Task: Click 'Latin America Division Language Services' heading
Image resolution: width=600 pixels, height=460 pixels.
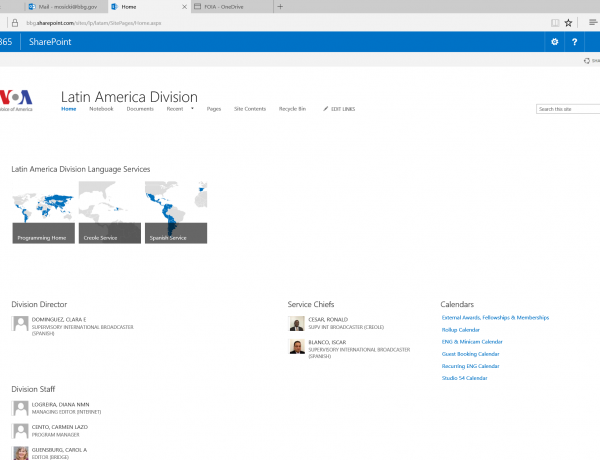Action: tap(81, 169)
